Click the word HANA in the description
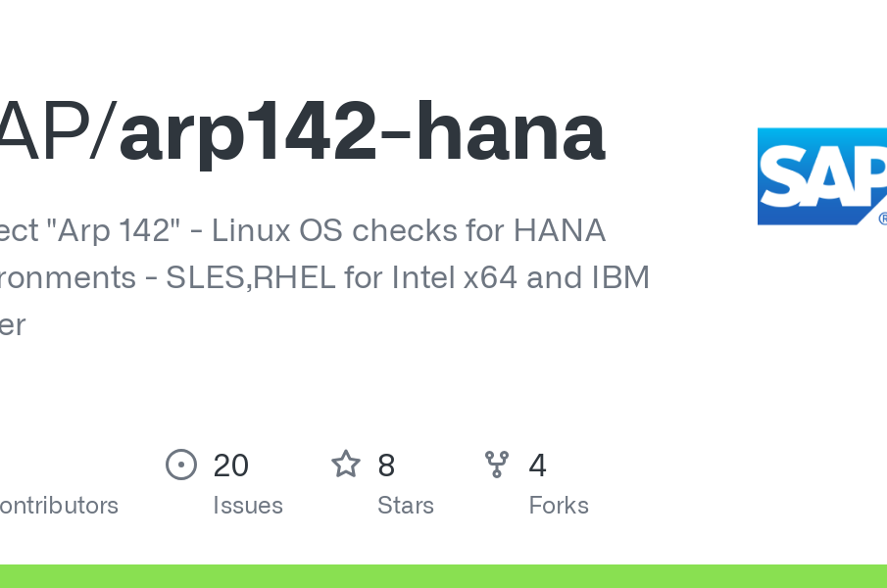Viewport: 887px width, 588px height. (560, 230)
